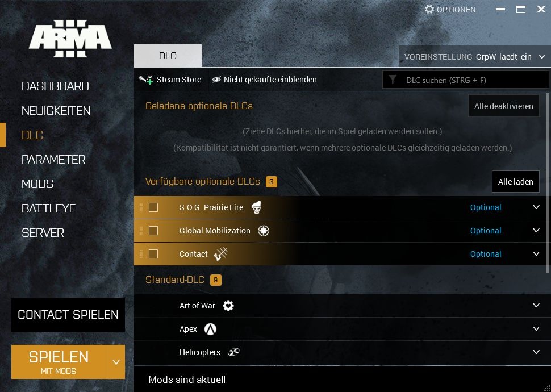Go to the MODS sidebar section

tap(37, 184)
